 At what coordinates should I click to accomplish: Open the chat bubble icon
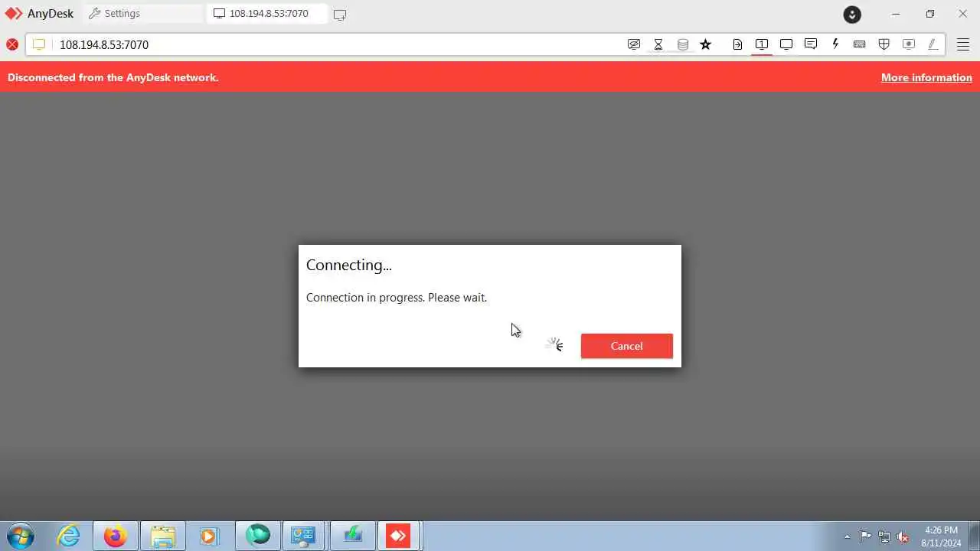(811, 44)
